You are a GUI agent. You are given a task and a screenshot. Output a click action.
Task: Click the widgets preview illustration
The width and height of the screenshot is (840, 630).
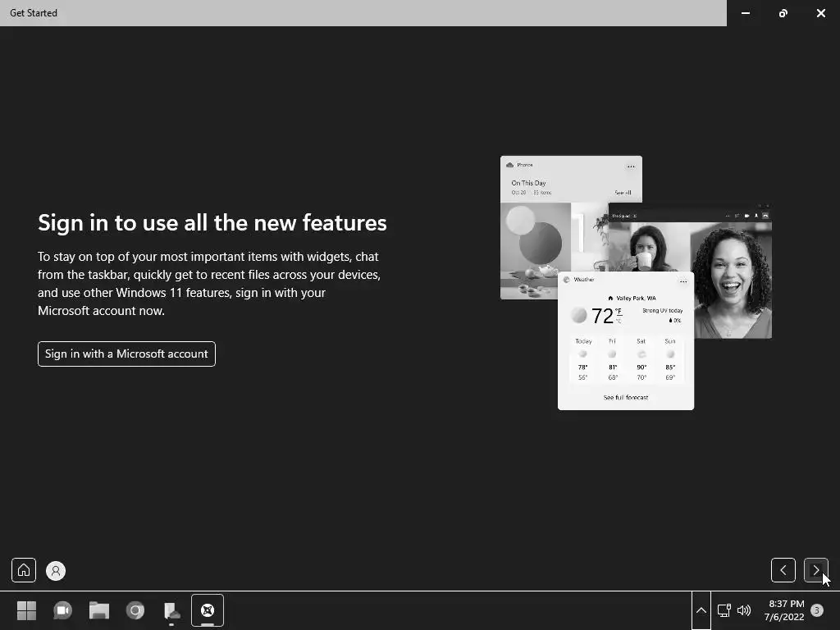636,283
